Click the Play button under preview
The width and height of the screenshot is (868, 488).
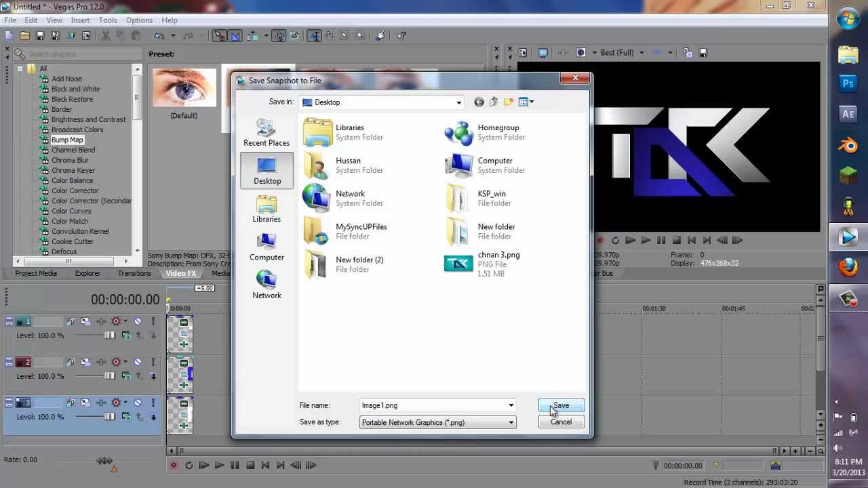click(x=646, y=240)
